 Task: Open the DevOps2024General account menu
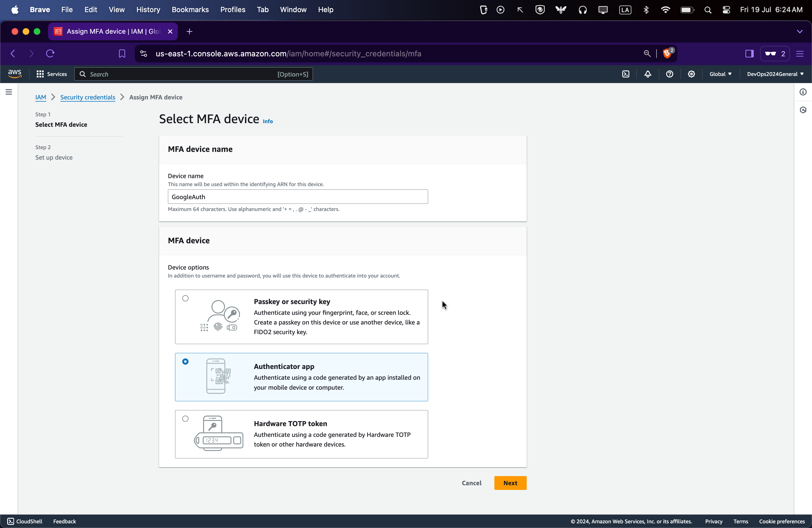tap(775, 74)
